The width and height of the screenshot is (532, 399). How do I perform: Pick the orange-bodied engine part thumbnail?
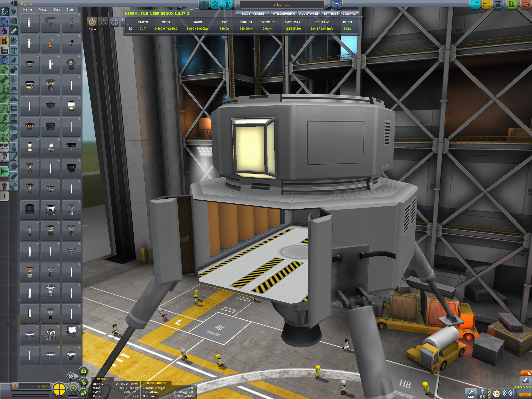click(x=50, y=44)
